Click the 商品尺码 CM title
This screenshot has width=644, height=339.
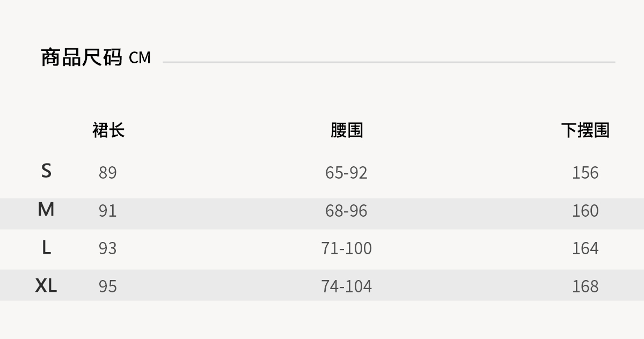click(96, 57)
